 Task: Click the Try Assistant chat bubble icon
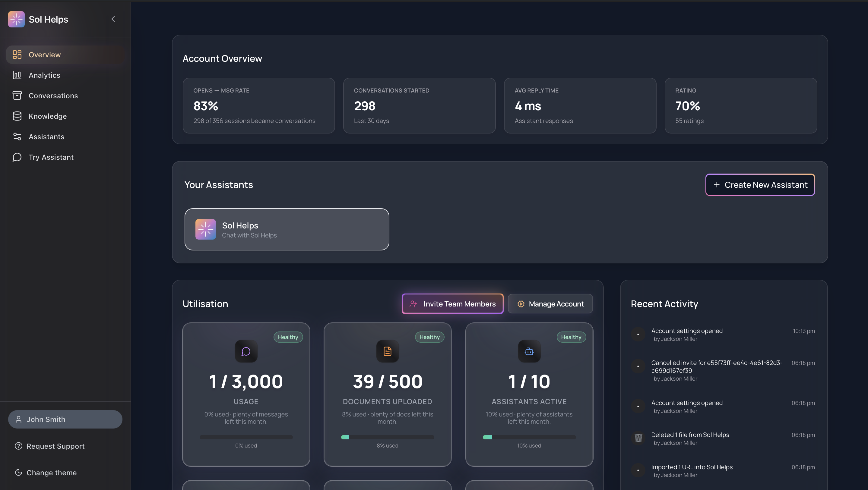coord(17,157)
